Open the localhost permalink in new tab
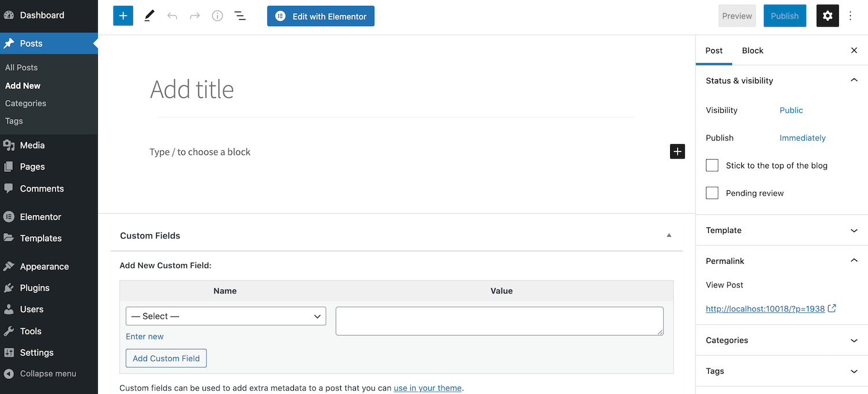 coord(765,308)
